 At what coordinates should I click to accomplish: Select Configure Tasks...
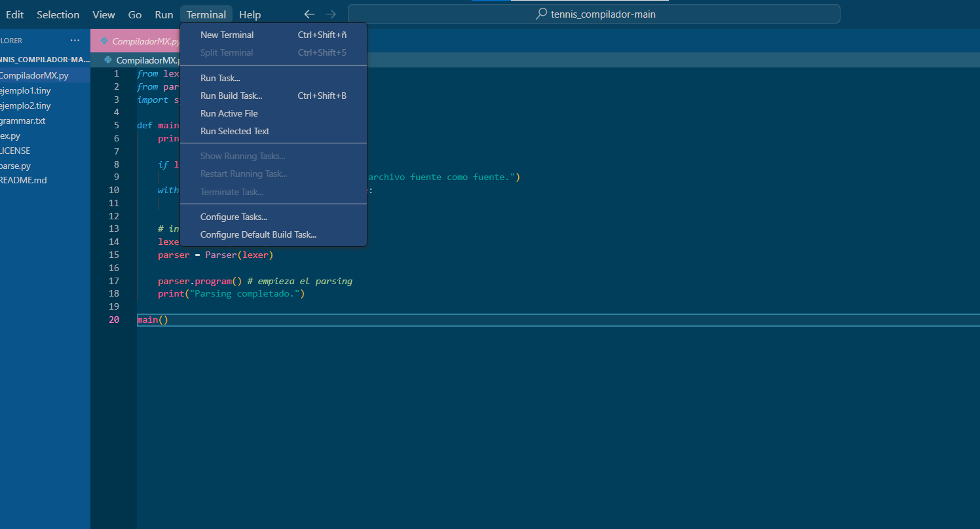tap(234, 217)
